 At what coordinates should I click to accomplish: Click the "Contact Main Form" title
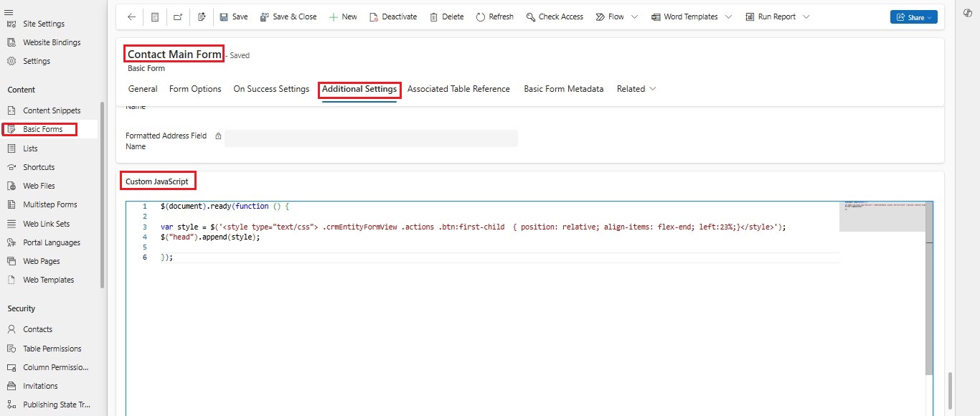[x=174, y=55]
